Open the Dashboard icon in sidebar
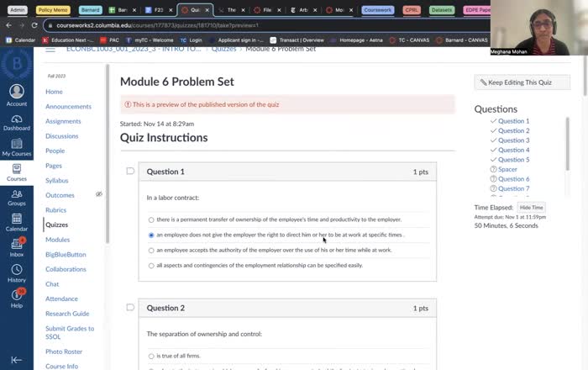588x370 pixels. tap(16, 119)
